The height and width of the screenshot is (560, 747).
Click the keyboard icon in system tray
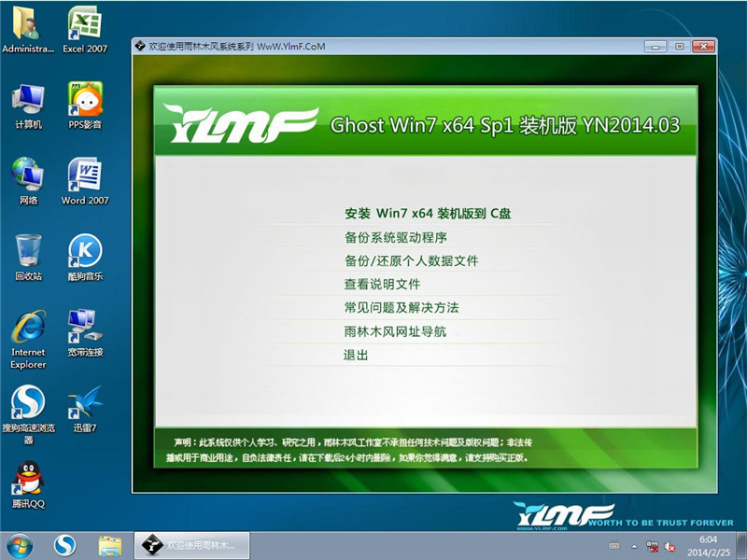(x=614, y=546)
